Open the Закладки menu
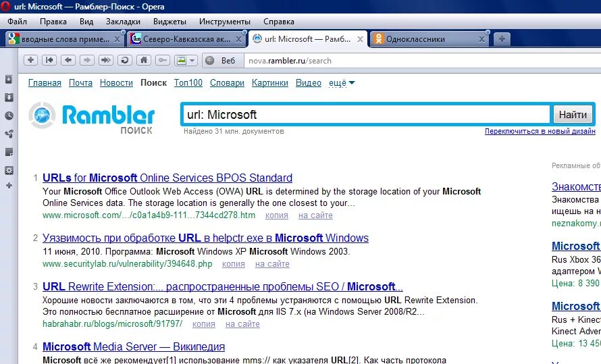This screenshot has height=364, width=601. pos(123,22)
